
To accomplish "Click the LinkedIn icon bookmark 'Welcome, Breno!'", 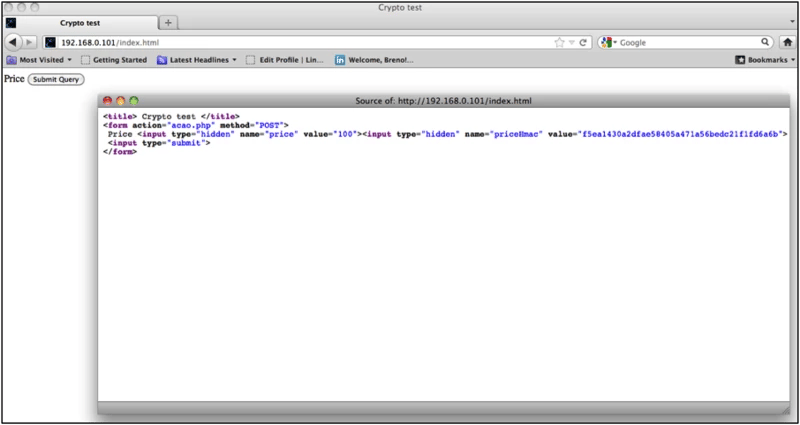I will [x=374, y=60].
